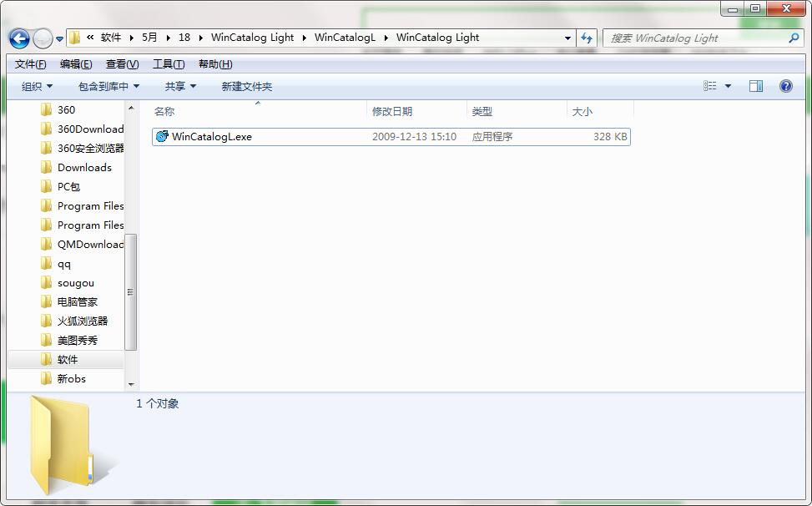Expand the arrow after 软件 in the address bar
812x506 pixels.
pyautogui.click(x=132, y=38)
